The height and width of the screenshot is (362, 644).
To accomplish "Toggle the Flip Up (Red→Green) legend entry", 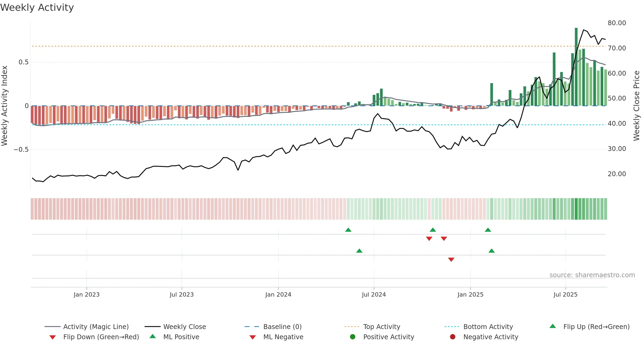I will click(x=590, y=327).
